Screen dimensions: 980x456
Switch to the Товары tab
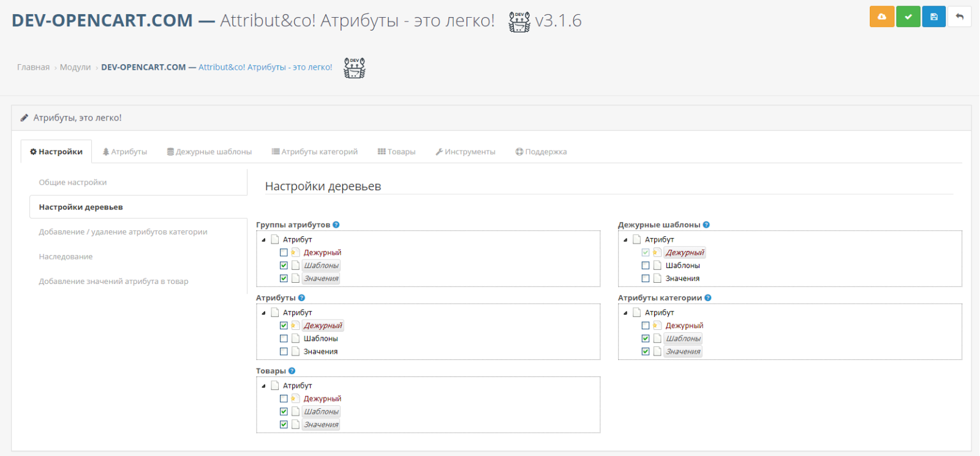396,152
